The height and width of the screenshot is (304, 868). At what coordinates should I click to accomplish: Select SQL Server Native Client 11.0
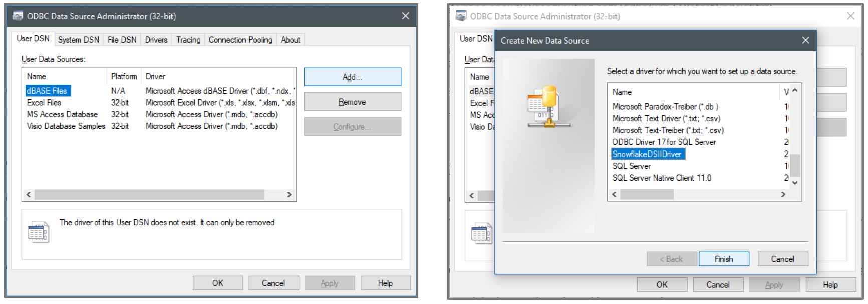point(662,178)
